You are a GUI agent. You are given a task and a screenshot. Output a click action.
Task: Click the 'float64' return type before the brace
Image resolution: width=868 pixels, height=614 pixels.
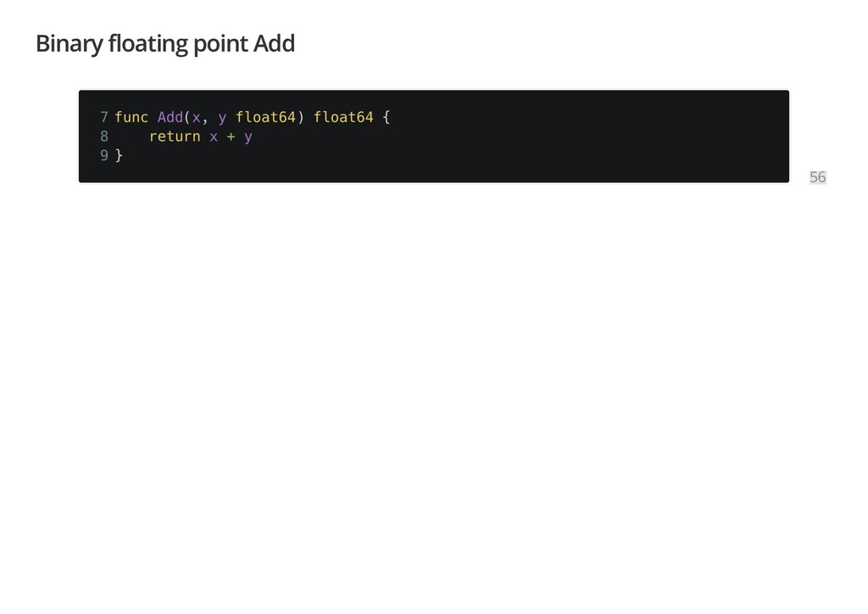point(343,117)
